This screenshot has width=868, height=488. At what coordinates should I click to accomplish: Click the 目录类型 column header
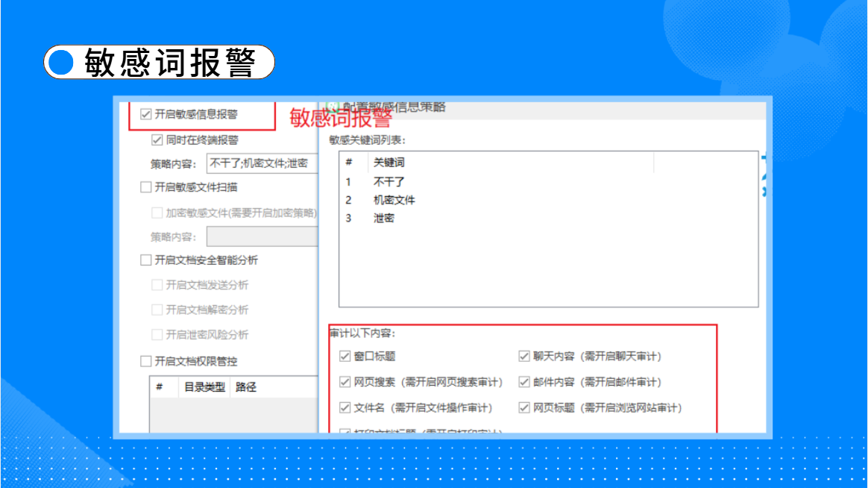tap(204, 387)
